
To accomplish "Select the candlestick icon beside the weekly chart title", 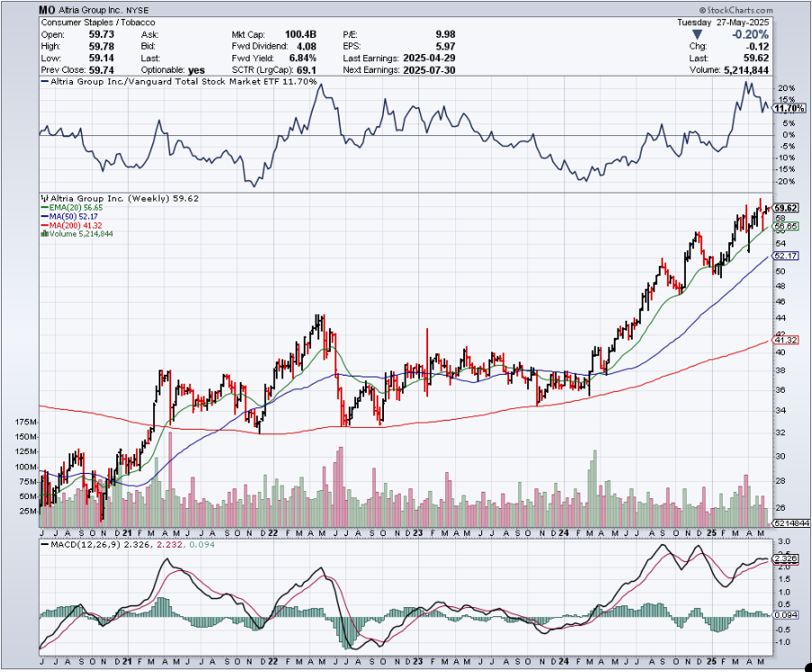I will [44, 198].
